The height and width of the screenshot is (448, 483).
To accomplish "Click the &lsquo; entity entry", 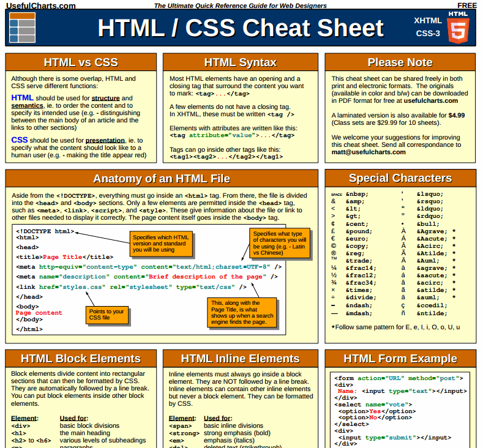I will point(430,194).
